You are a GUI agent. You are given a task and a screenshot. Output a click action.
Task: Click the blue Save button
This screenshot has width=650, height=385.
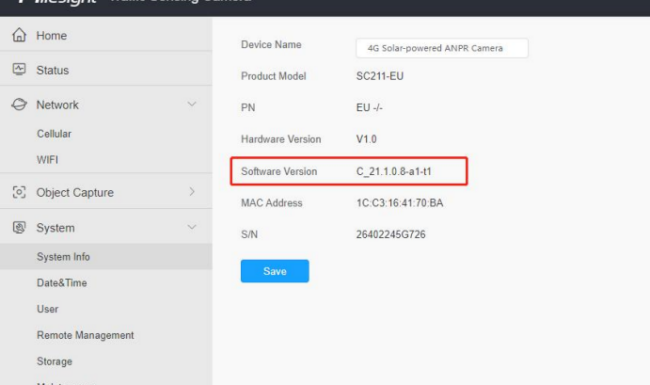pyautogui.click(x=275, y=271)
